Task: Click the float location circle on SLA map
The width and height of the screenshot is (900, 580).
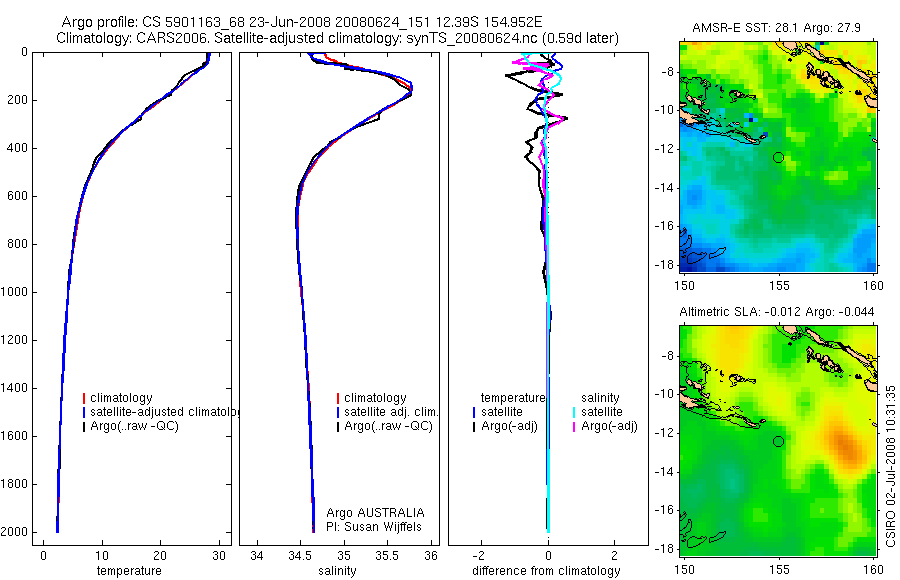Action: pos(778,441)
